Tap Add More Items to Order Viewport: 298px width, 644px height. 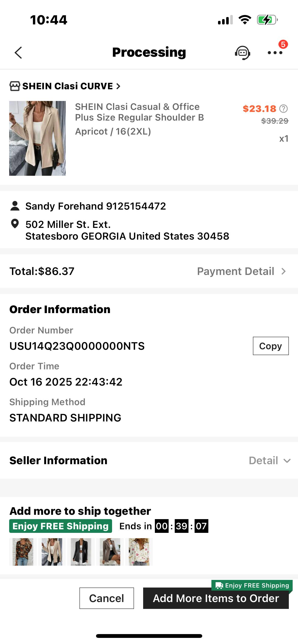pyautogui.click(x=216, y=598)
